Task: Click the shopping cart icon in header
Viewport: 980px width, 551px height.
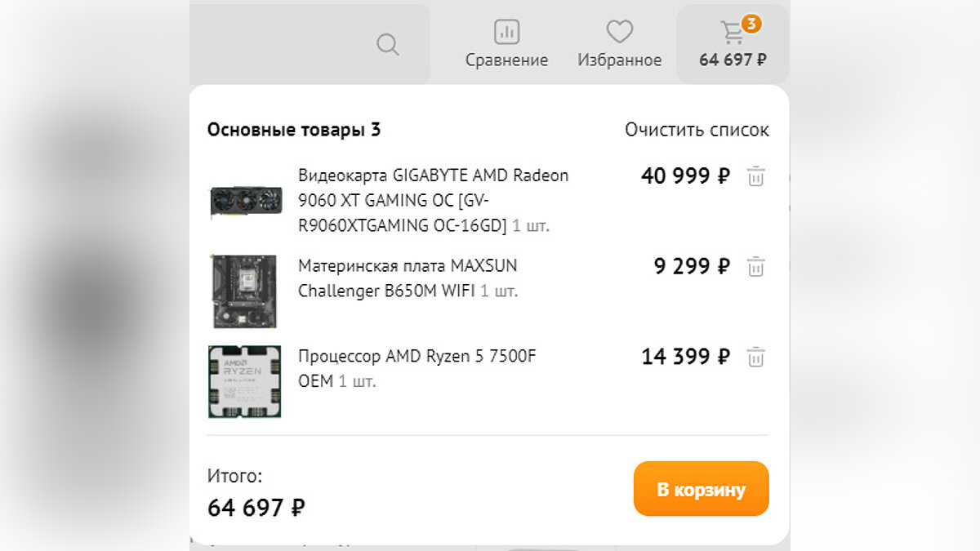Action: click(731, 34)
